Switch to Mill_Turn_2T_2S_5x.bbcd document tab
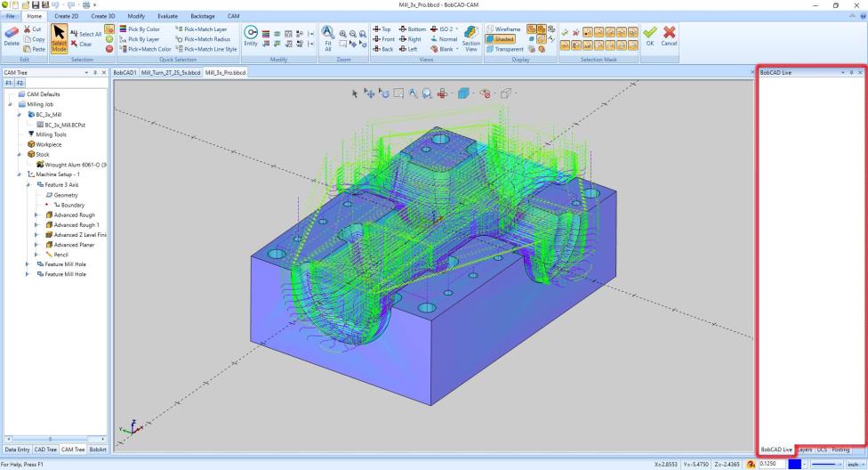Viewport: 868px width, 470px height. [171, 73]
